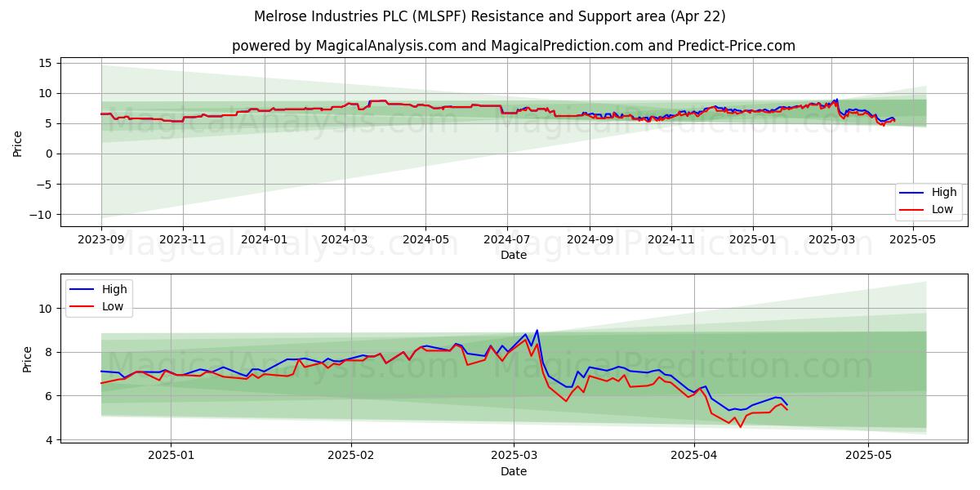This screenshot has height=490, width=980.
Task: Click the top chart x-axis label '2024-03'
Action: pos(344,241)
